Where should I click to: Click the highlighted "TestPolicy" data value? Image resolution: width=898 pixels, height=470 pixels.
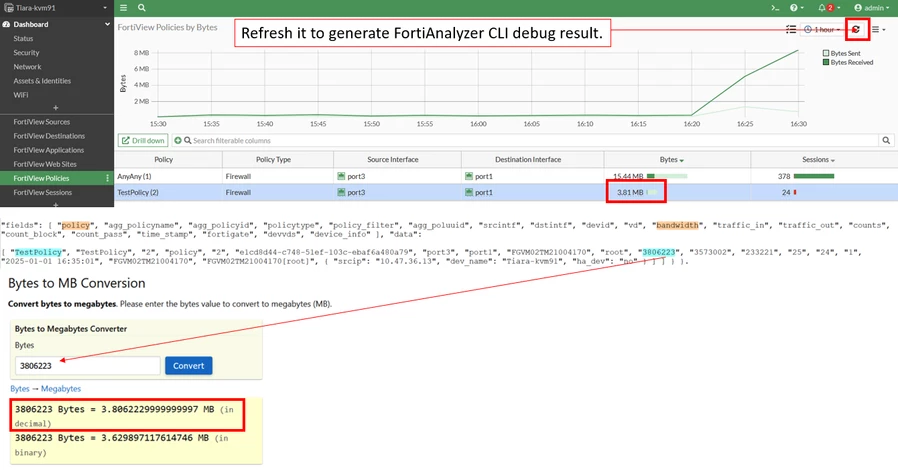(x=38, y=252)
